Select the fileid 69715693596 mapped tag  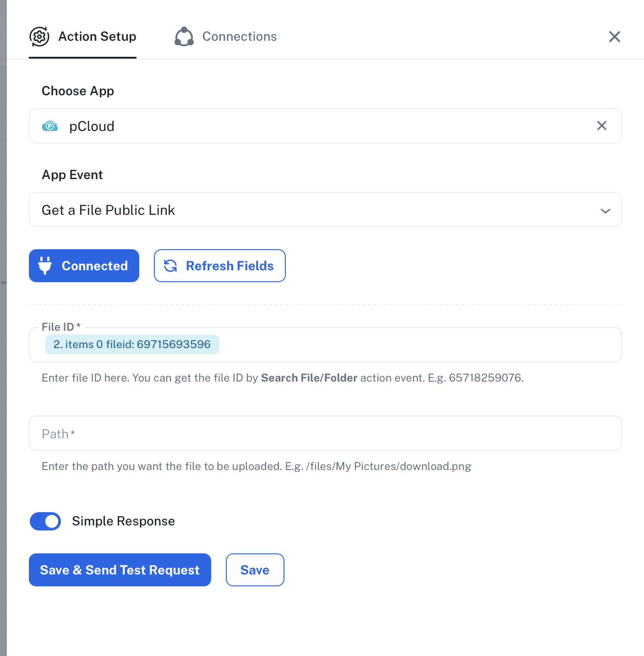(x=132, y=344)
